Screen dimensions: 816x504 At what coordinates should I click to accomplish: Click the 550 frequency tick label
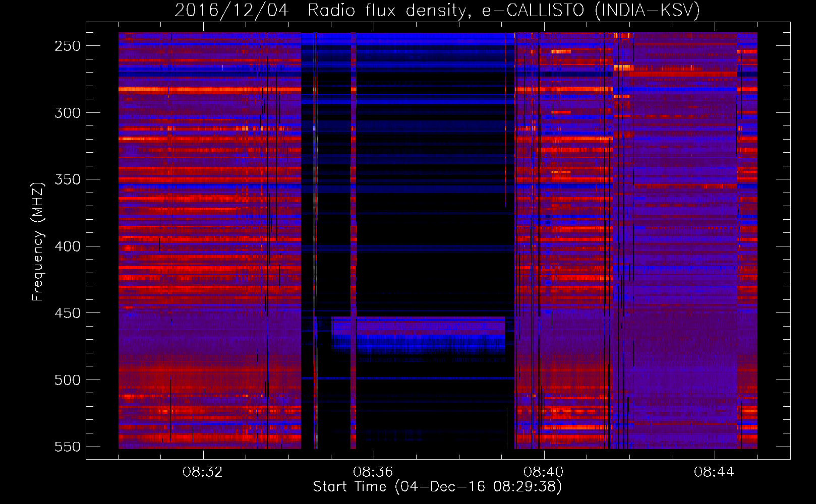click(68, 447)
